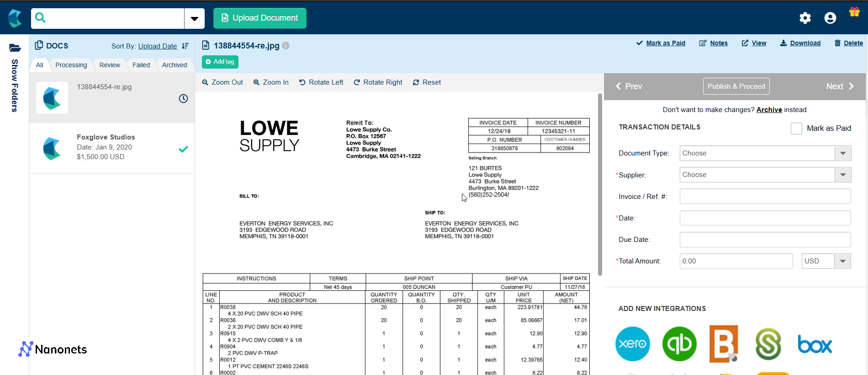Select Box integration icon
868x375 pixels.
tap(815, 344)
